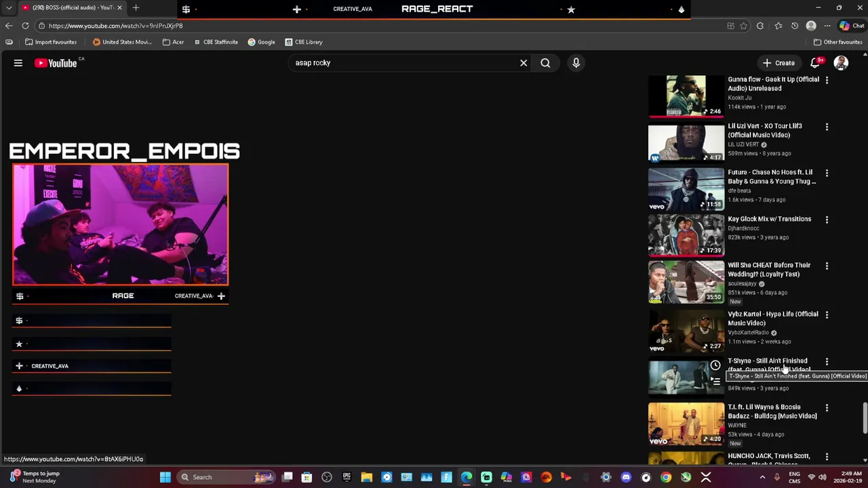Viewport: 868px width, 488px height.
Task: Open the United States Movi... bookmark
Action: click(122, 42)
